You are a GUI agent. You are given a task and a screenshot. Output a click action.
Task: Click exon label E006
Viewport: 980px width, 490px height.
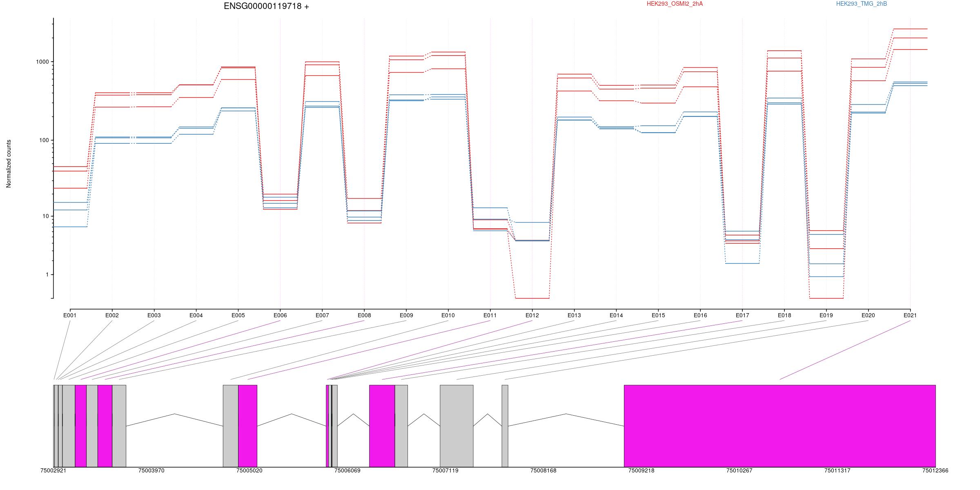(x=280, y=315)
